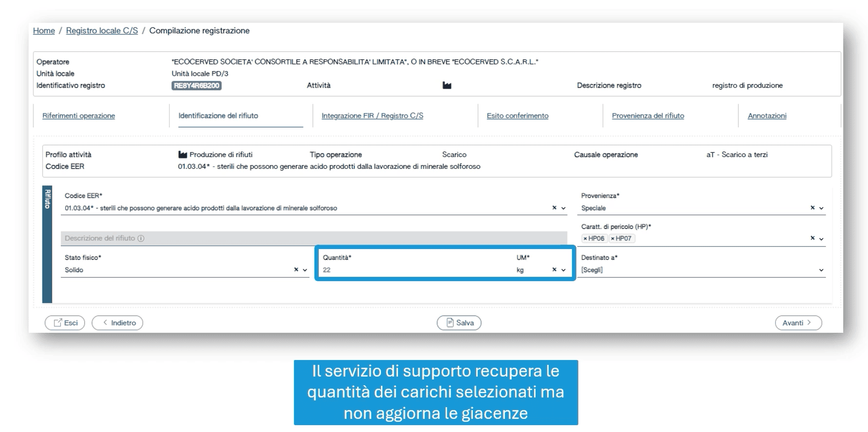The height and width of the screenshot is (432, 868).
Task: Click the factory icon beside Attività
Action: click(447, 86)
